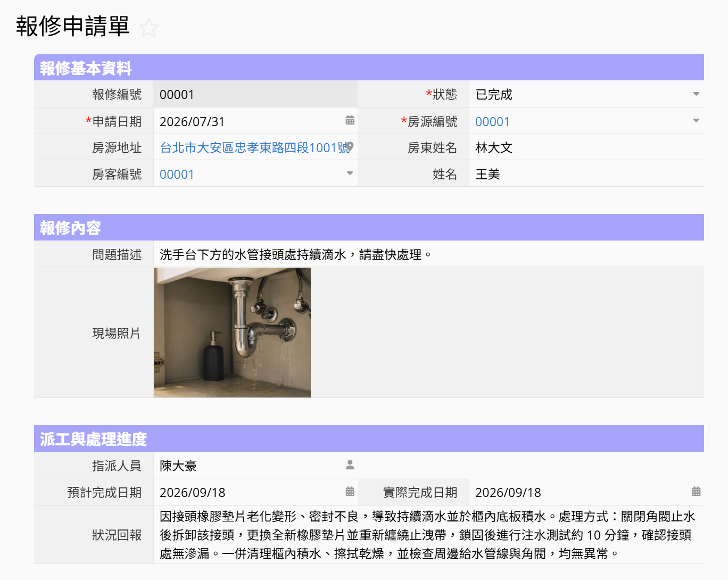
Task: Click 房東姓名 value 林大文
Action: tap(494, 148)
